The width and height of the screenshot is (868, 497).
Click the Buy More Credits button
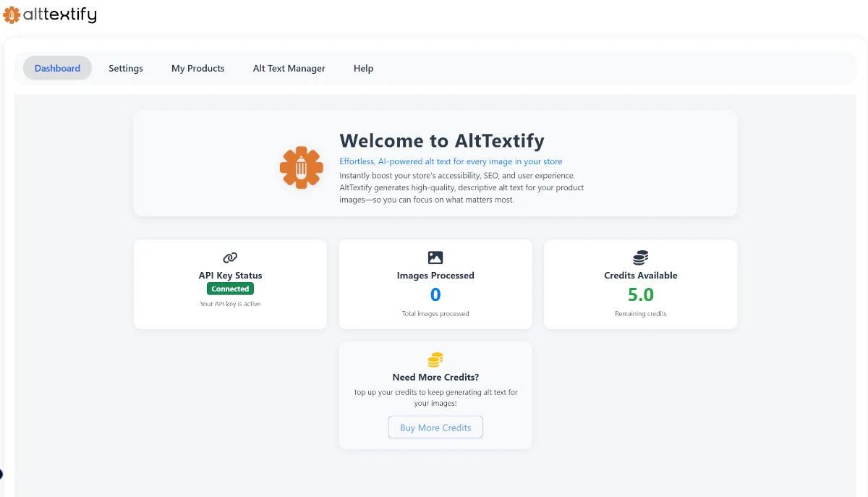[x=435, y=427]
